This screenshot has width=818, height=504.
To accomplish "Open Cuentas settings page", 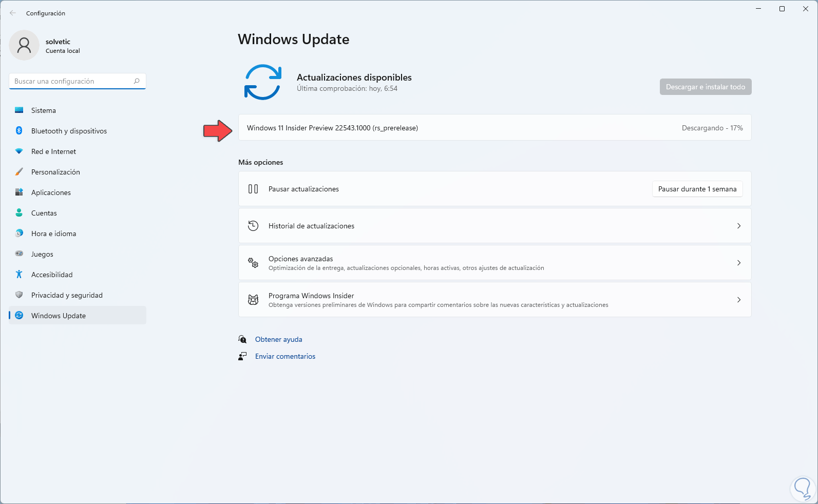I will pyautogui.click(x=78, y=213).
